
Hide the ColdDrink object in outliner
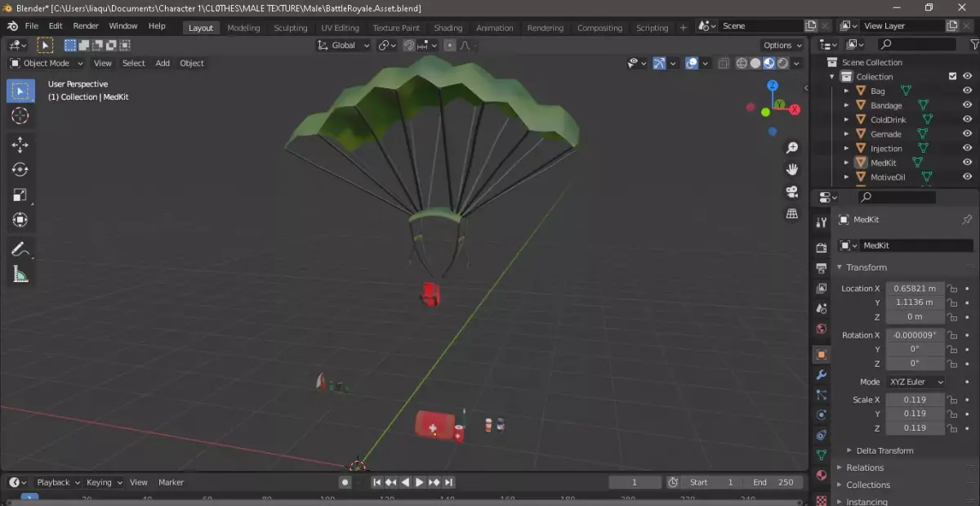pyautogui.click(x=967, y=119)
